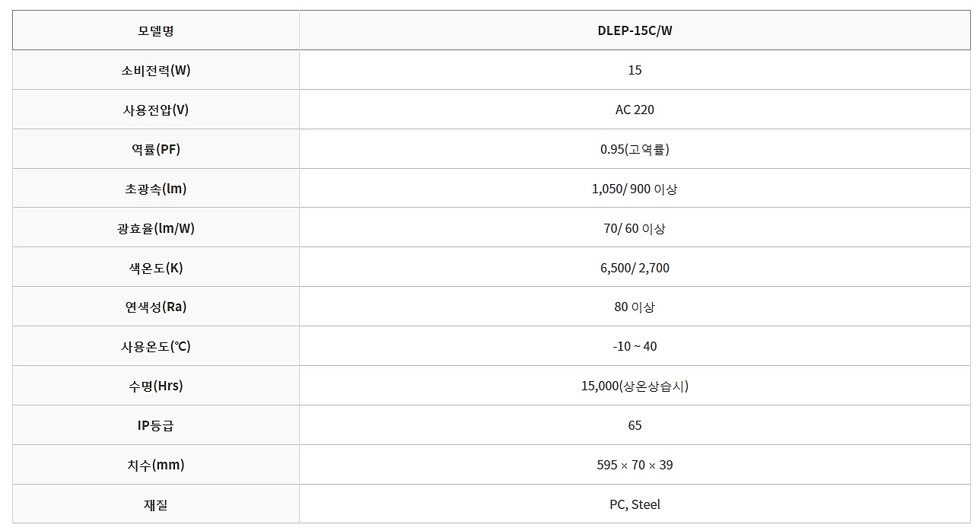Viewport: 980px width, 531px height.
Task: Click the DLEP-15C/W model value
Action: point(635,30)
